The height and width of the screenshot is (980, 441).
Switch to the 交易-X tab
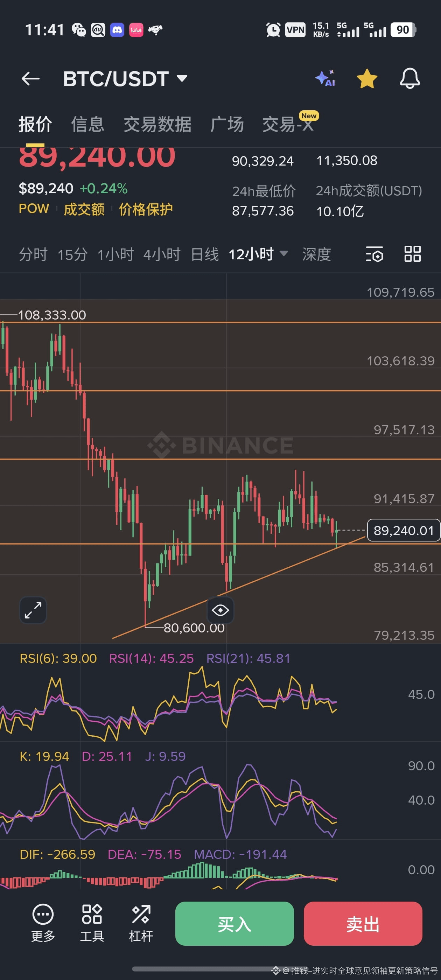[x=288, y=124]
